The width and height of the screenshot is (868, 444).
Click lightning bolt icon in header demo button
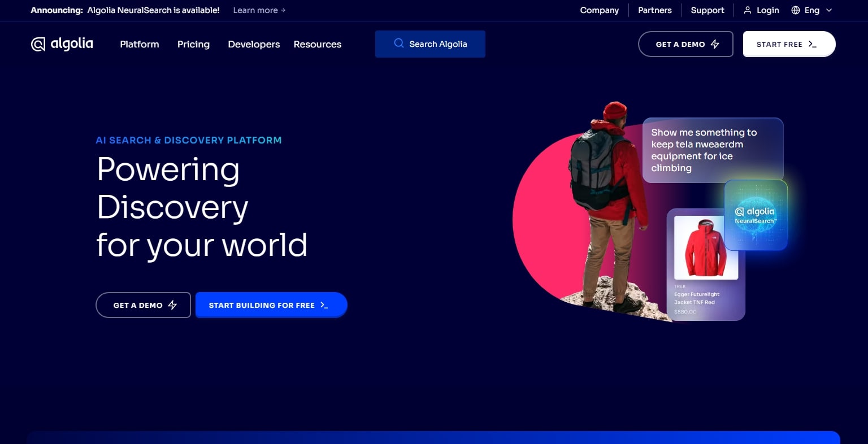click(x=715, y=44)
